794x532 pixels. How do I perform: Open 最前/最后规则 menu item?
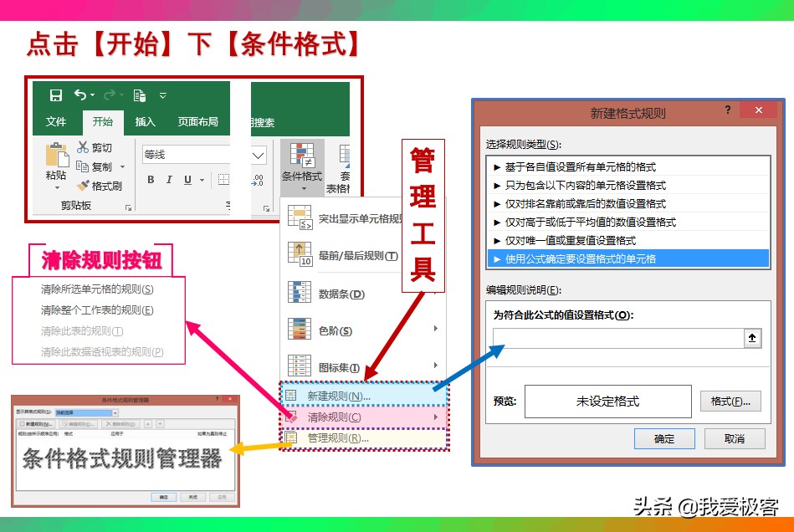coord(358,256)
